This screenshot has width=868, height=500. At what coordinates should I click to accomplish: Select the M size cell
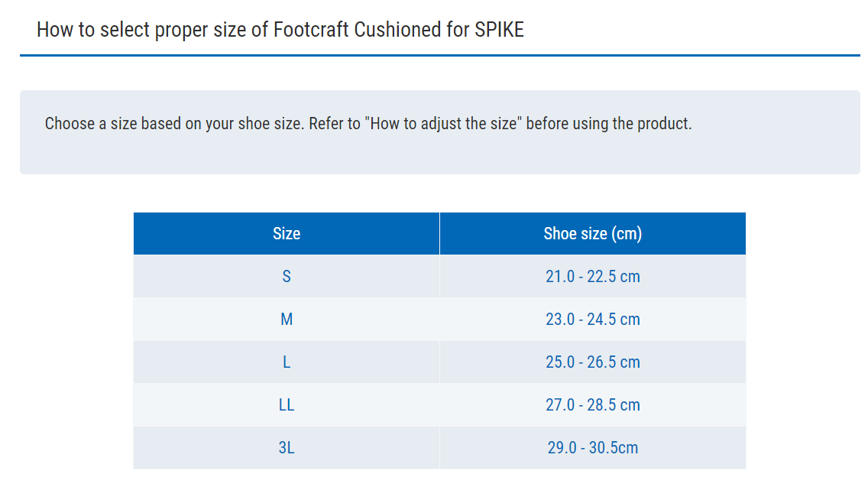[287, 320]
